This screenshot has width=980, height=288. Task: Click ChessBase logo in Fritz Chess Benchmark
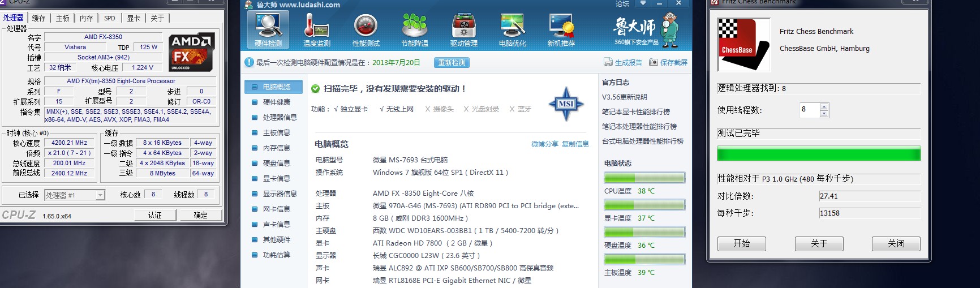[x=743, y=45]
